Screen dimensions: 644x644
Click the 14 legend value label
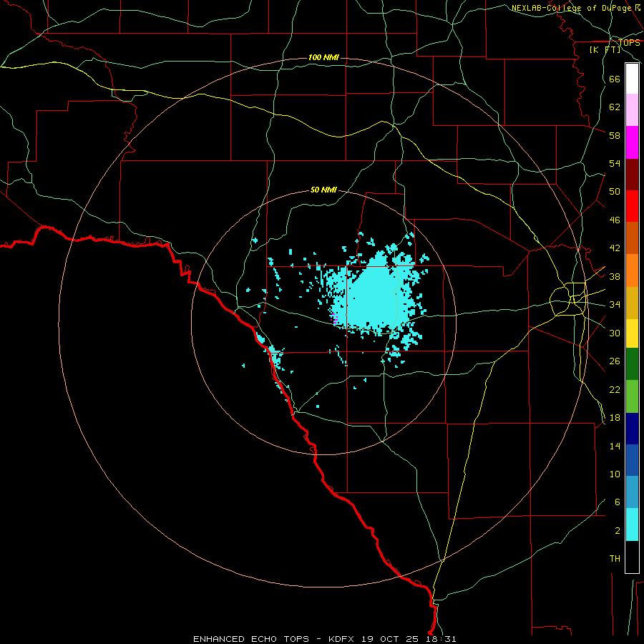click(615, 446)
